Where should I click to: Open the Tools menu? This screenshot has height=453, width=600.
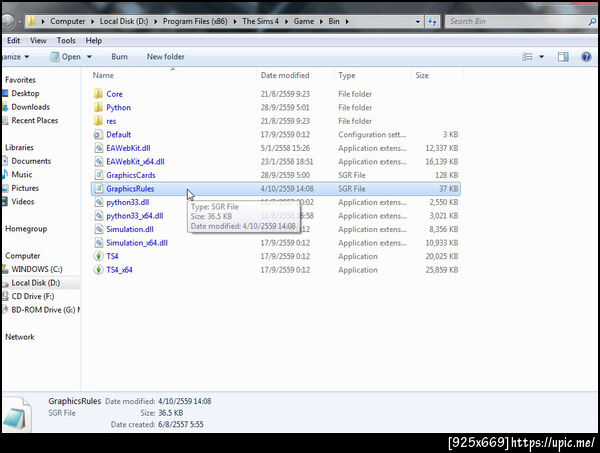(66, 41)
